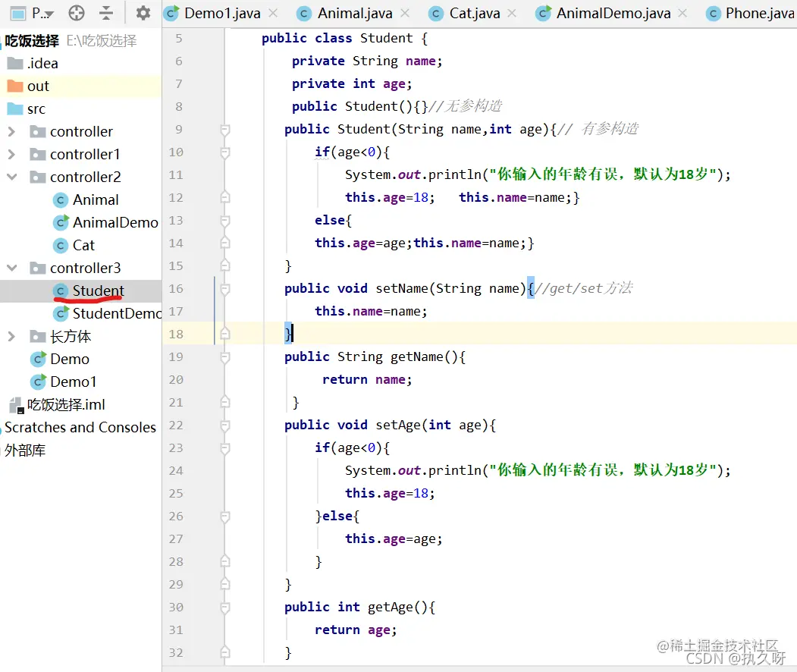Select the controller1 folder row
The height and width of the screenshot is (672, 797).
click(x=81, y=154)
